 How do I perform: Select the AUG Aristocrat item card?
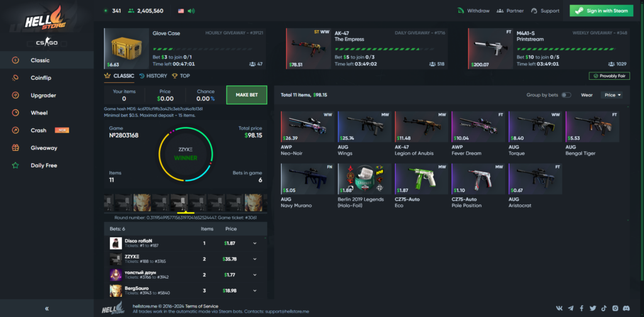click(x=535, y=186)
